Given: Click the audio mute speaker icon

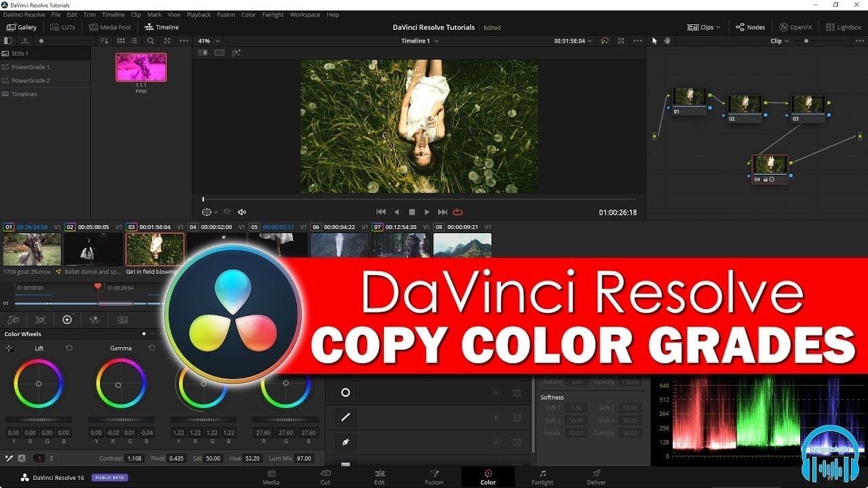Looking at the screenshot, I should tap(242, 212).
